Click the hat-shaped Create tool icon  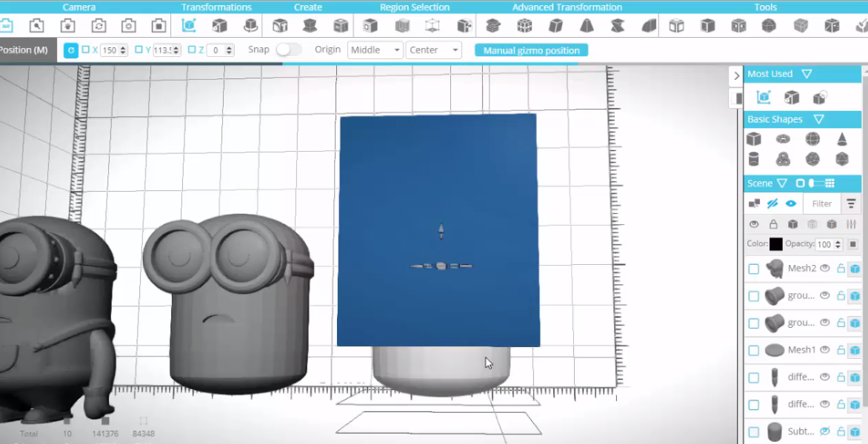coord(310,25)
